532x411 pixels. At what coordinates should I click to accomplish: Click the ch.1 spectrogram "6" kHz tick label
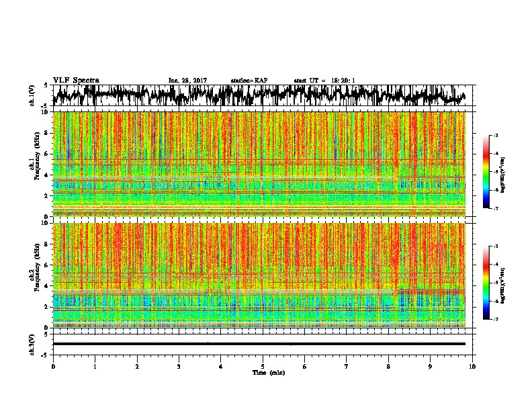tap(46, 154)
